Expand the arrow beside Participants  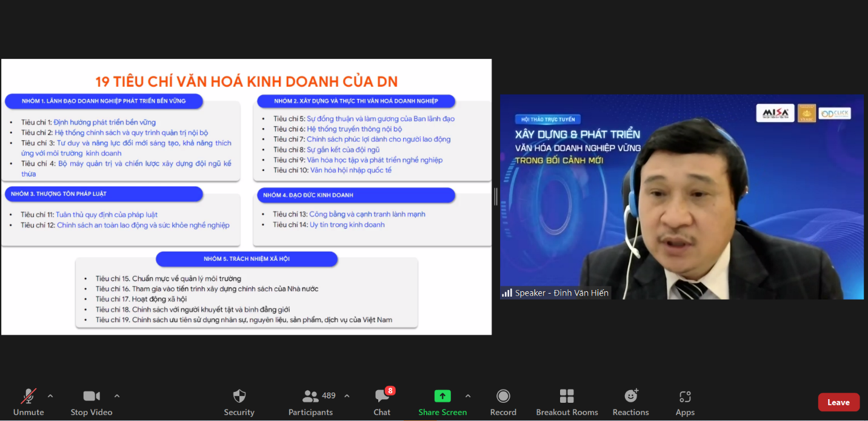tap(347, 396)
